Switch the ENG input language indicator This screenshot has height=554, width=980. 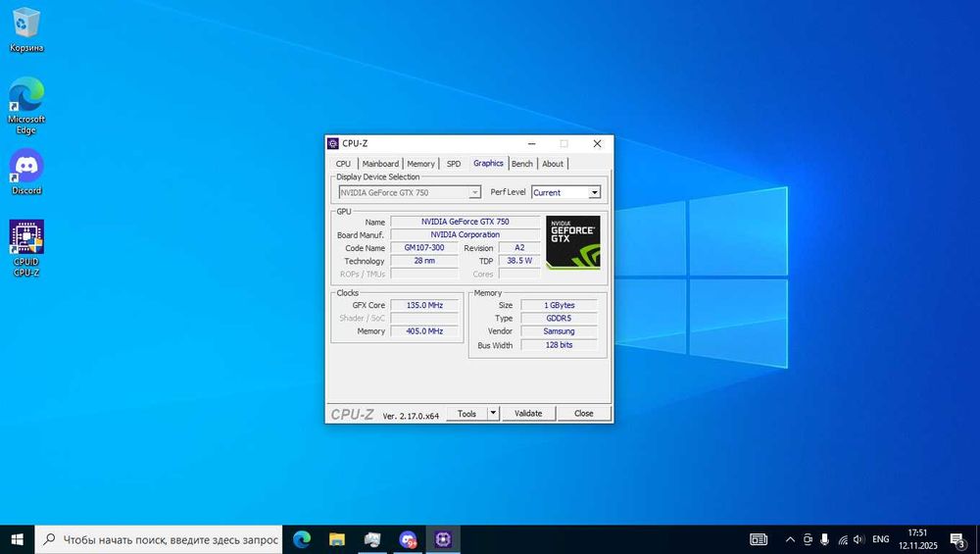[x=881, y=539]
